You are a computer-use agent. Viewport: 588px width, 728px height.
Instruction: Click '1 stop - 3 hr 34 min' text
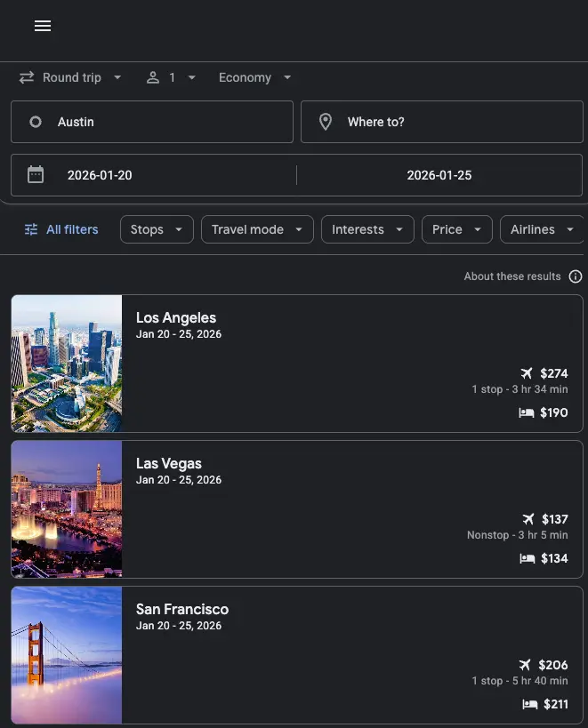520,389
